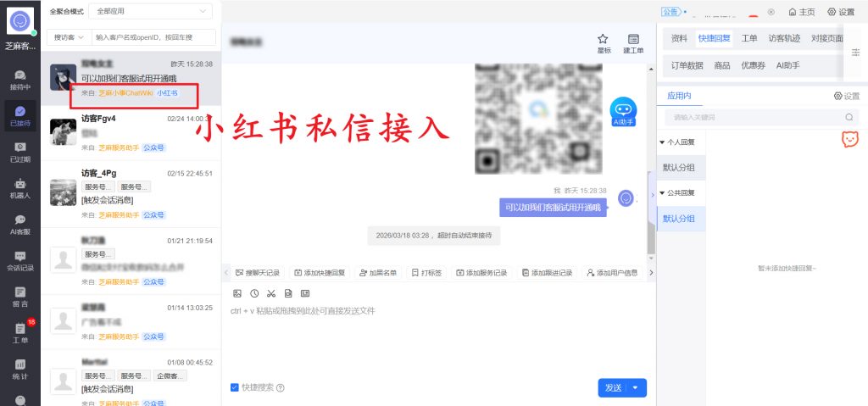Click the search icon in quick reply box
This screenshot has height=406, width=868.
pos(849,118)
